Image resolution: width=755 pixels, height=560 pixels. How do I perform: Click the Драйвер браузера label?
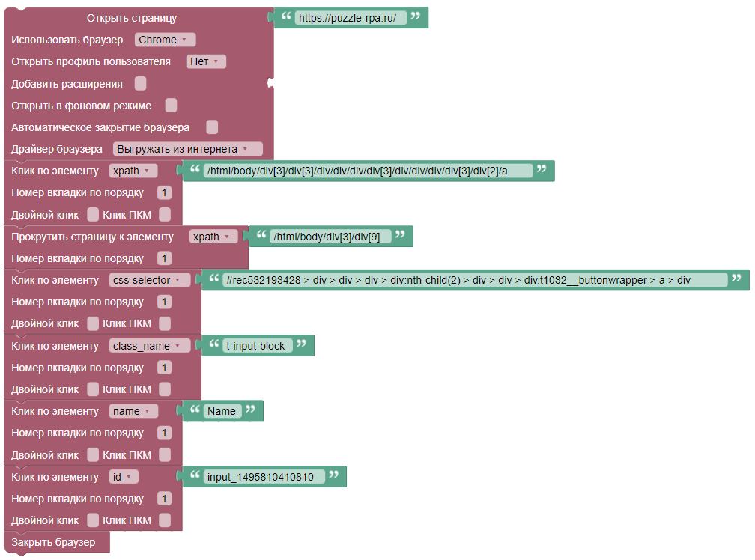pyautogui.click(x=57, y=149)
